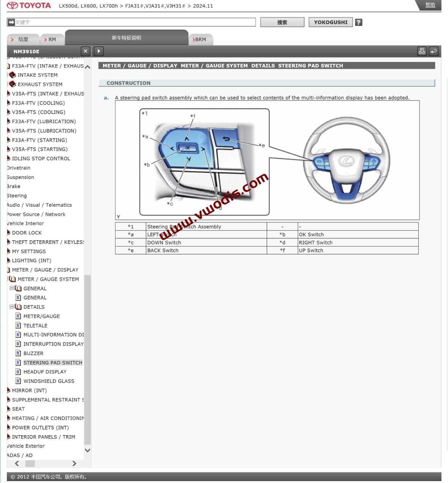Collapse the DETAILS tree node
Image resolution: width=448 pixels, height=483 pixels.
click(x=12, y=307)
